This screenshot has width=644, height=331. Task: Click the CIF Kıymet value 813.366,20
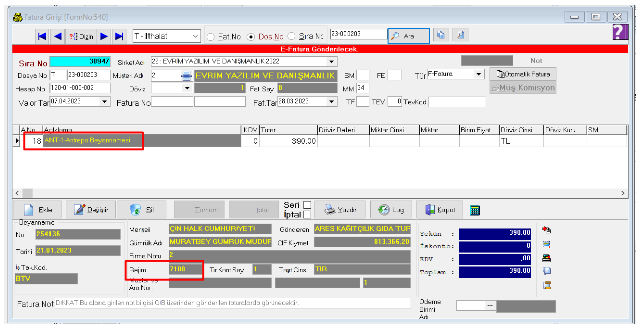tap(362, 242)
